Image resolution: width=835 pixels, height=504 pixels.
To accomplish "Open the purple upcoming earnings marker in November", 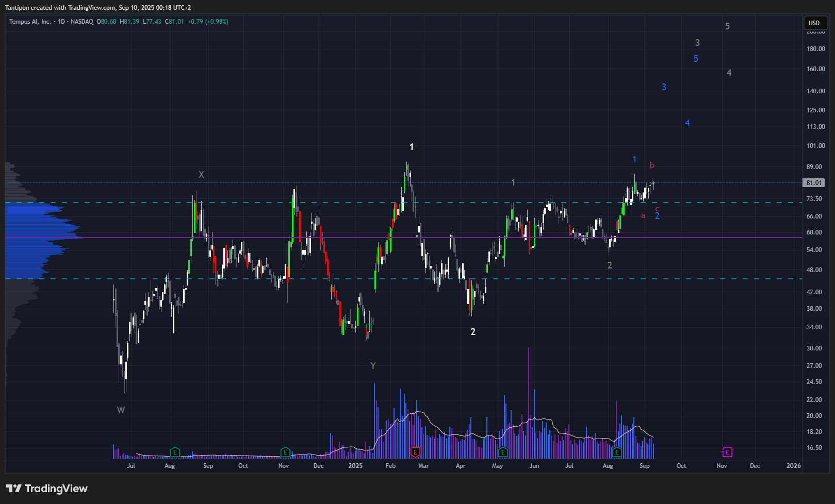I will coord(727,452).
